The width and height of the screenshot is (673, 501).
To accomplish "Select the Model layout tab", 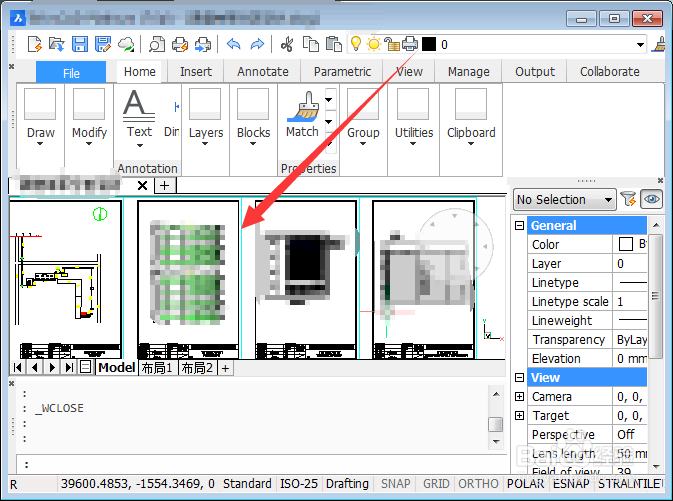I will pos(116,367).
